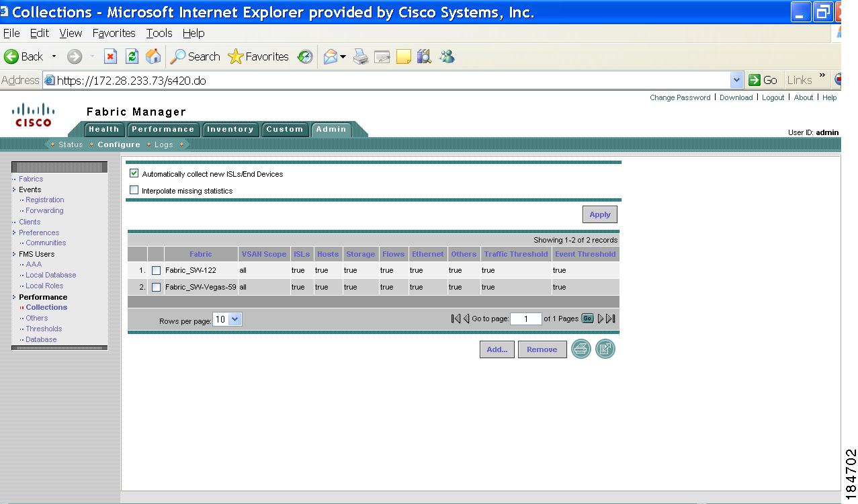Switch to the Performance tab
Screen dimensions: 858x504
coord(163,130)
